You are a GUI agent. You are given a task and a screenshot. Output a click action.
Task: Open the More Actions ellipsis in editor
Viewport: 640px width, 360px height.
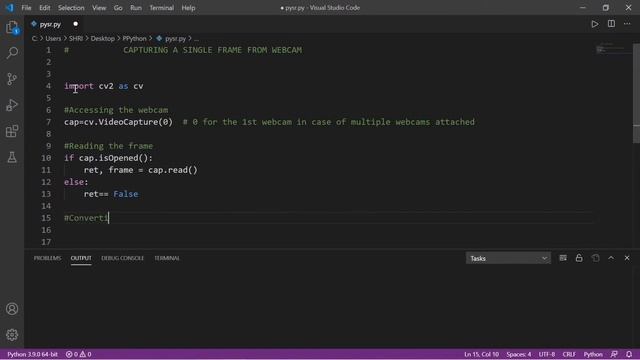pyautogui.click(x=627, y=24)
